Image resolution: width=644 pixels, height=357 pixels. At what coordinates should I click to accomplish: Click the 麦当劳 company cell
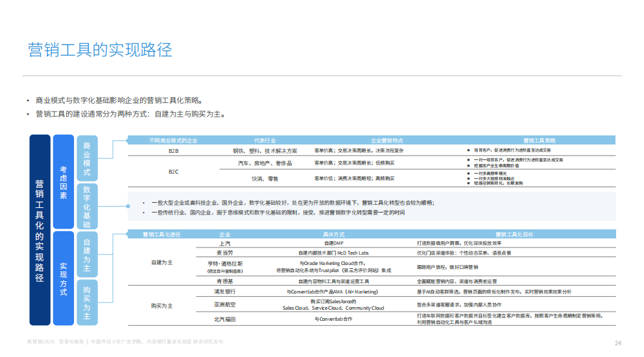[225, 252]
